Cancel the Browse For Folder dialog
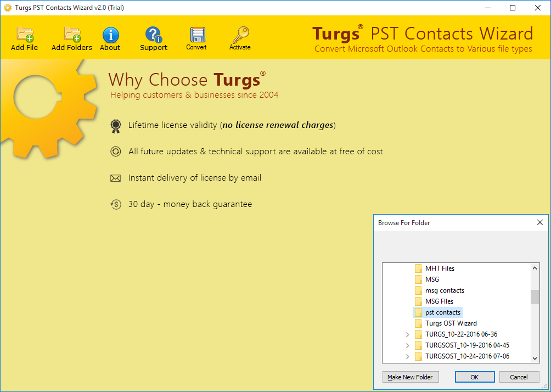This screenshot has width=551, height=392. click(519, 377)
